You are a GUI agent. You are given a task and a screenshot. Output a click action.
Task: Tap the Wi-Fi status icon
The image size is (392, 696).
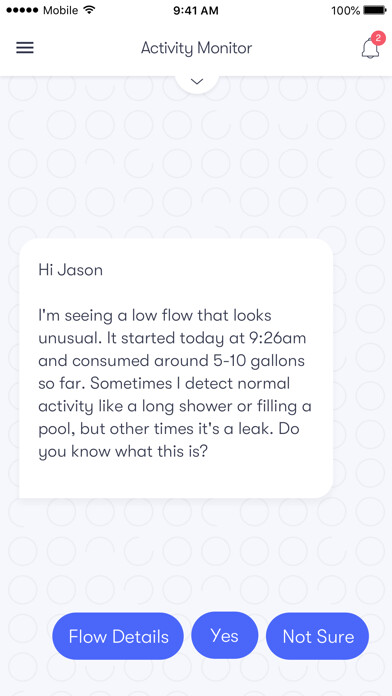pyautogui.click(x=90, y=11)
